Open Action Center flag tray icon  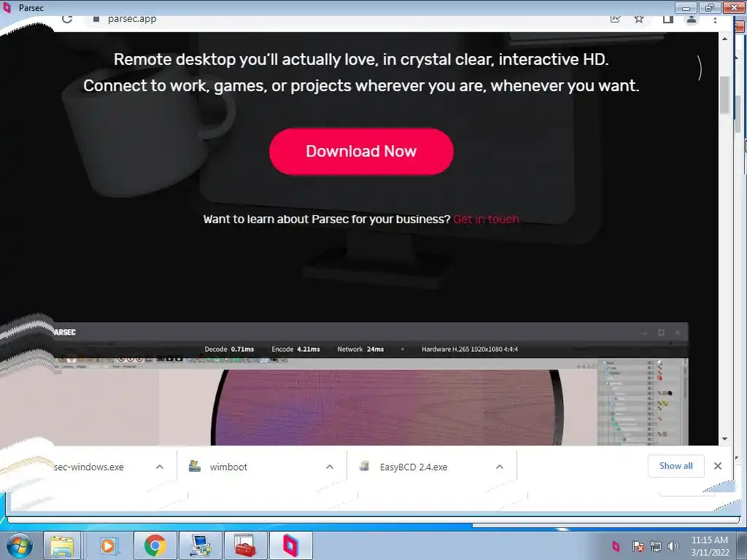(638, 546)
